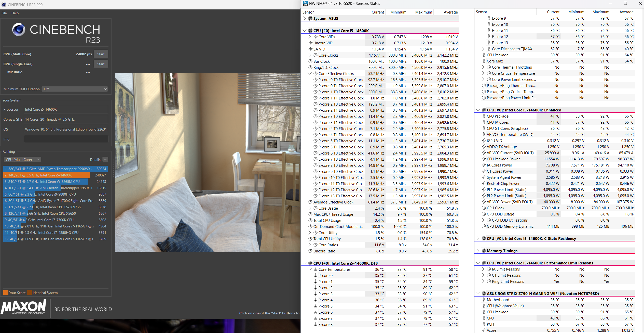
Task: Expand the Core Usage row
Action: 310,208
